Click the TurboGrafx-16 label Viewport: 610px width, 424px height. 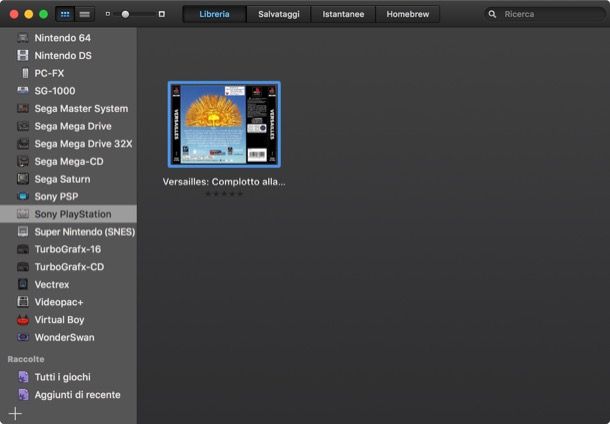point(68,249)
